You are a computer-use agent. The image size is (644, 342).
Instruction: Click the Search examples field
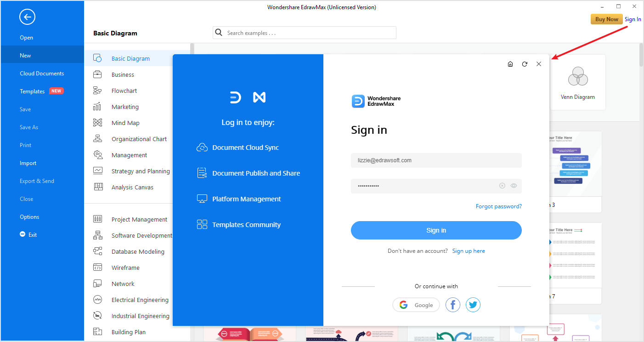point(305,33)
